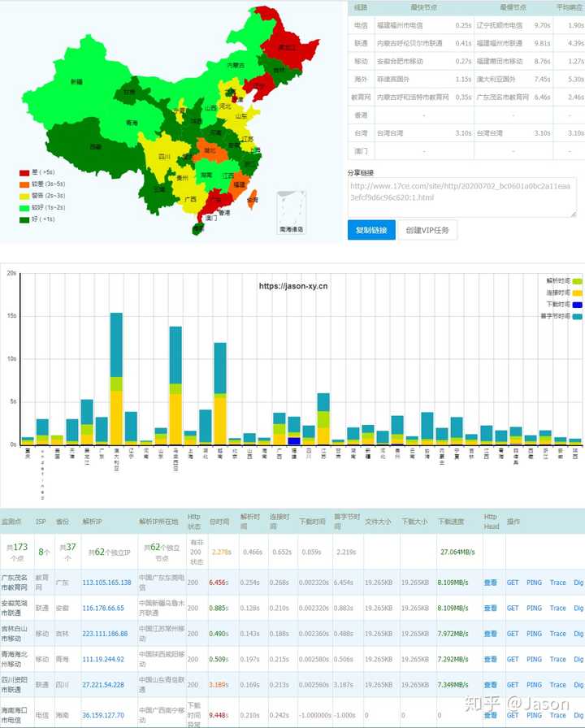Click Trace in the 吉林白山市移动 row

tap(557, 635)
